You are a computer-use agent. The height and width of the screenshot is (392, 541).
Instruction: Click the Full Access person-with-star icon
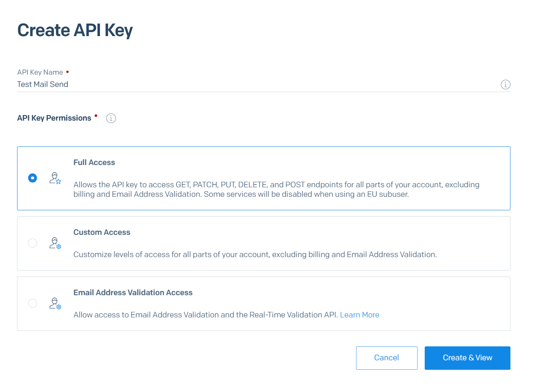point(55,179)
